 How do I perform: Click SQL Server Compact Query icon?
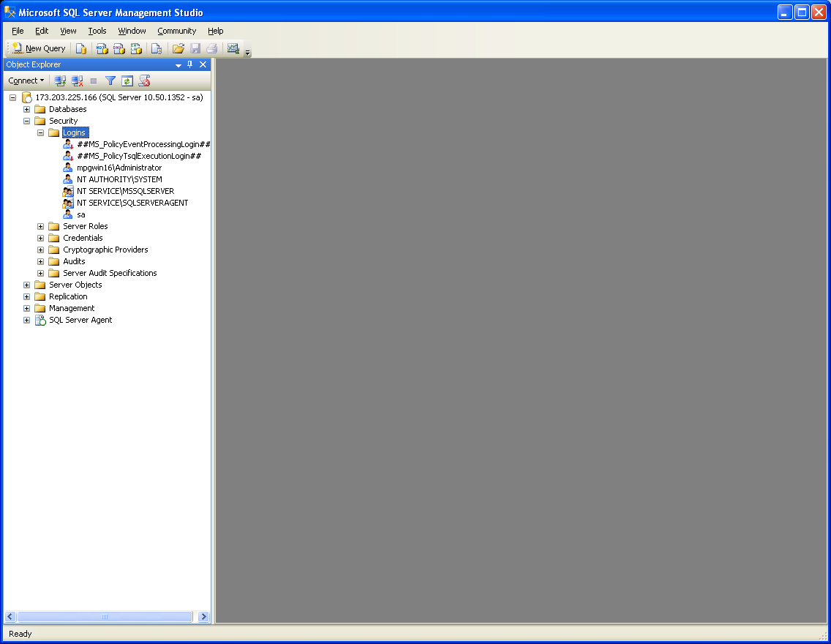[156, 49]
